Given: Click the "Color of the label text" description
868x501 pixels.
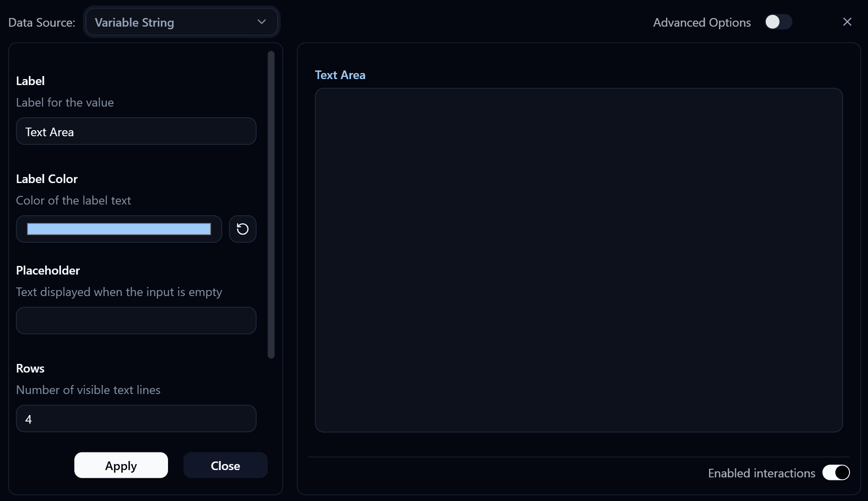Looking at the screenshot, I should [73, 200].
